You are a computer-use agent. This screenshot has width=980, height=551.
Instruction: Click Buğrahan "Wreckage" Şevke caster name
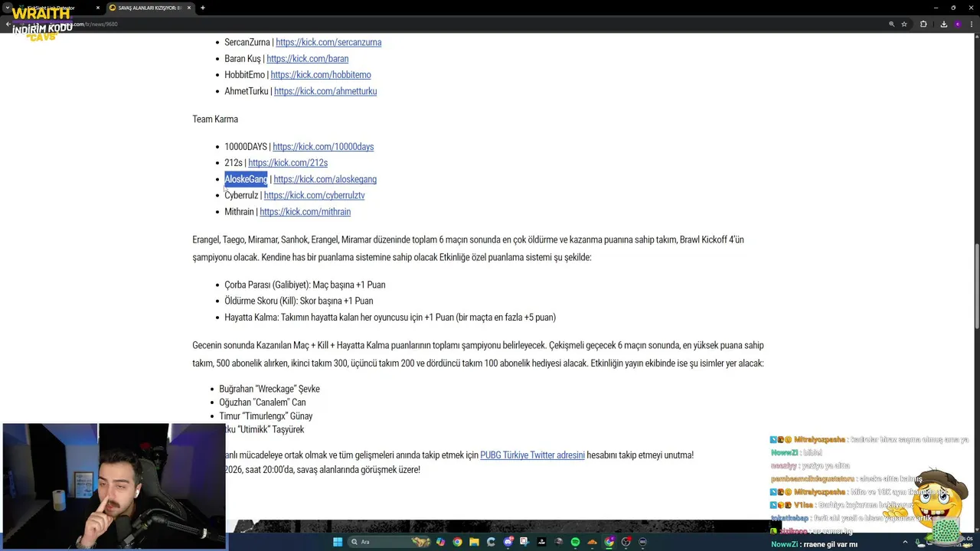(269, 389)
